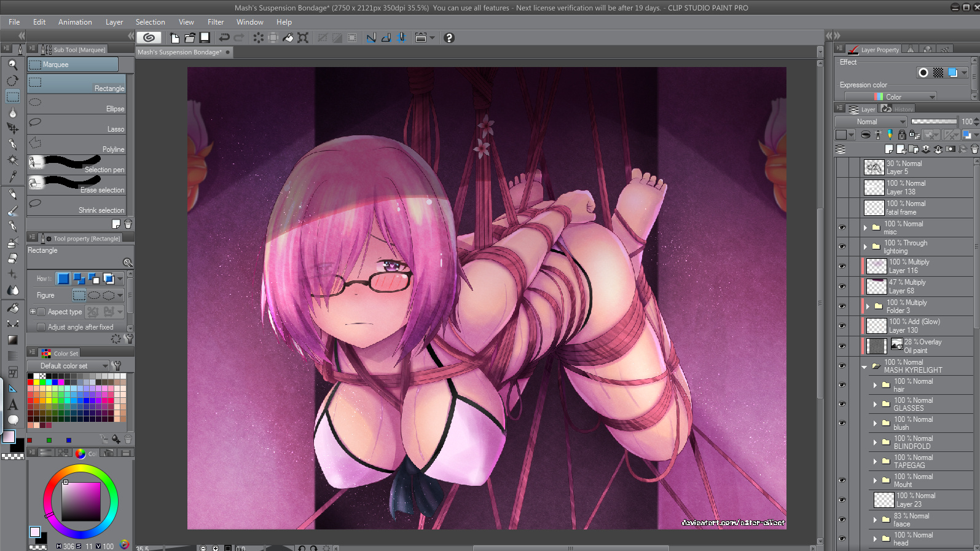Create a new layer folder
The height and width of the screenshot is (551, 980).
(x=914, y=149)
